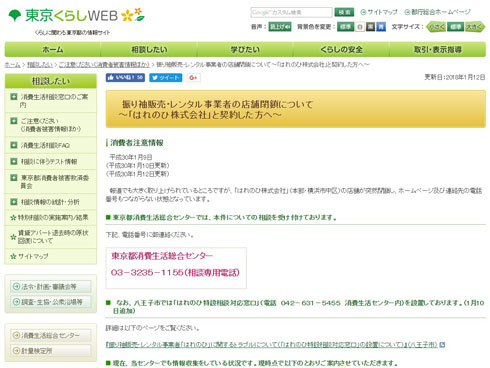This screenshot has height=368, width=490.
Task: Open the 相談したい navigation tab
Action: click(149, 49)
